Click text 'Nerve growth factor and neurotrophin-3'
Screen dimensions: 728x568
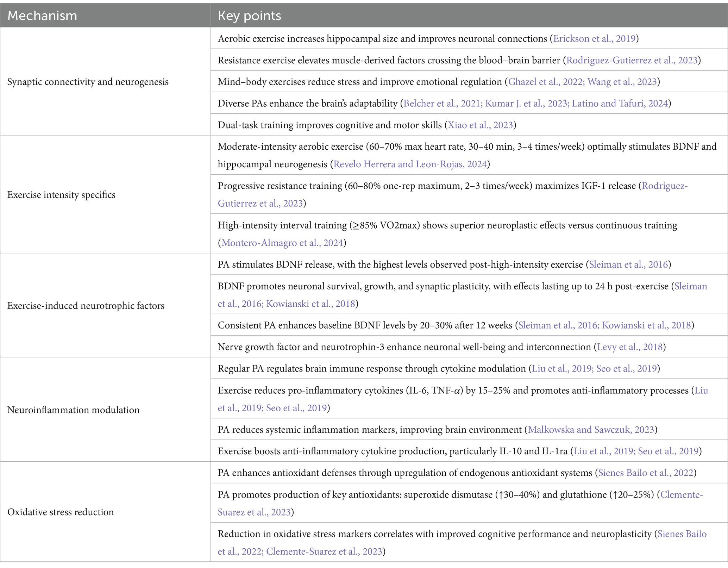pyautogui.click(x=301, y=347)
